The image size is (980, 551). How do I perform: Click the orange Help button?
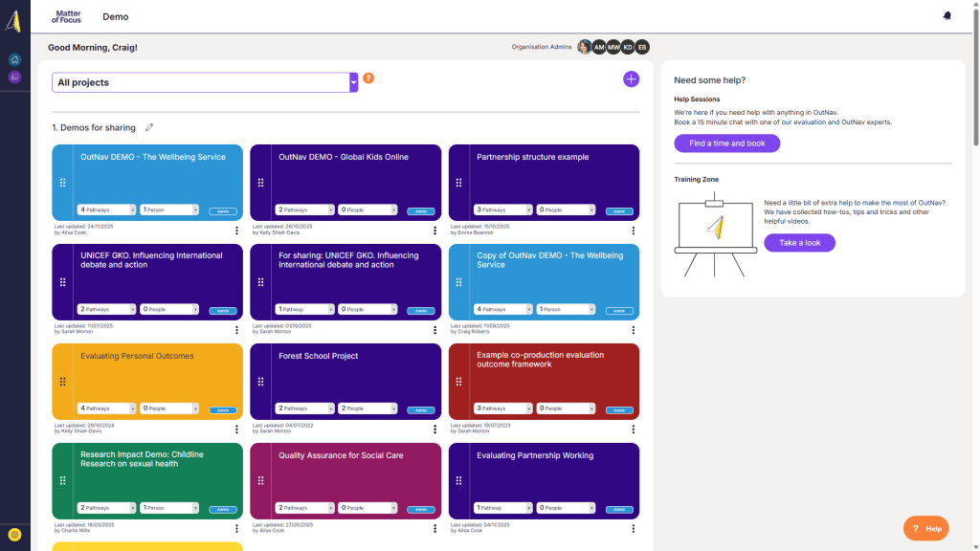925,528
